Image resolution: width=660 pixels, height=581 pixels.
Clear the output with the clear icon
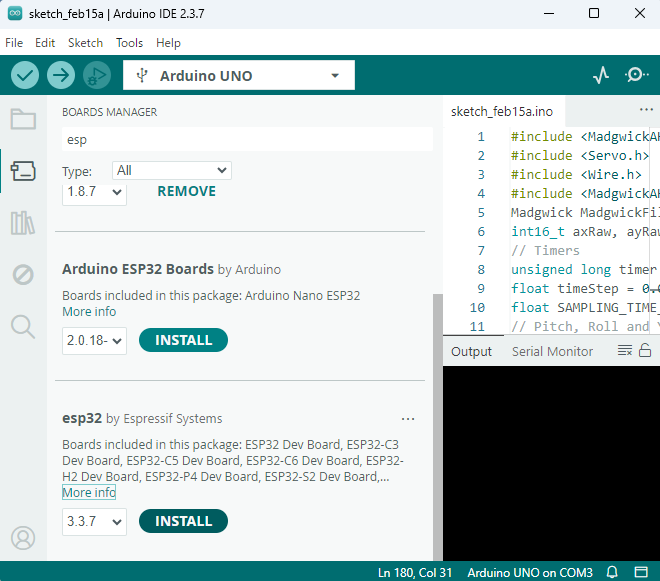point(625,351)
